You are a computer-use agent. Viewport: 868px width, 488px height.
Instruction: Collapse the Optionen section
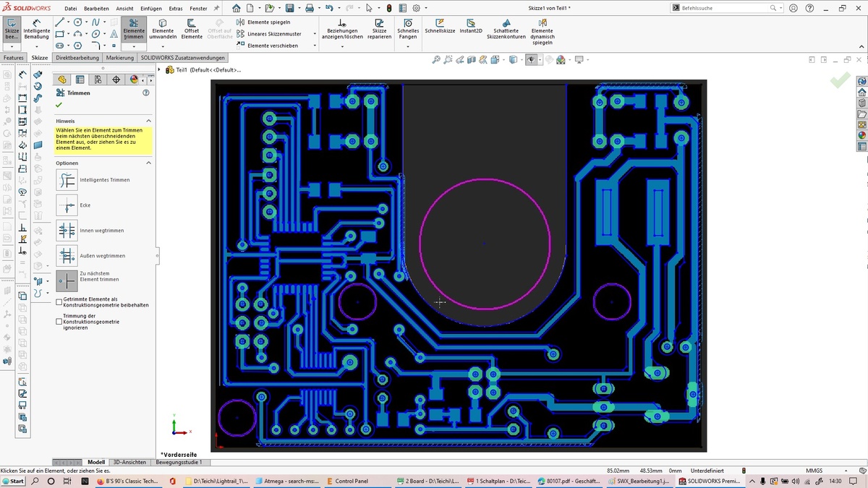[x=148, y=163]
